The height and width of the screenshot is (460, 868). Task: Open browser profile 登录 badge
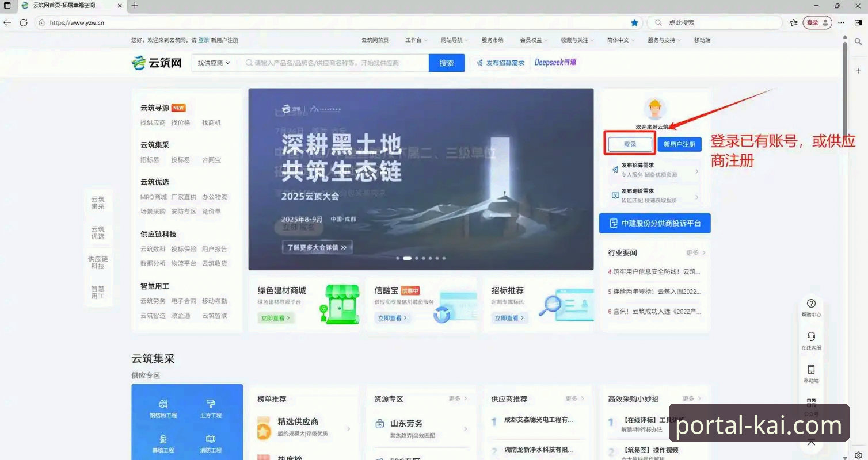pos(817,22)
